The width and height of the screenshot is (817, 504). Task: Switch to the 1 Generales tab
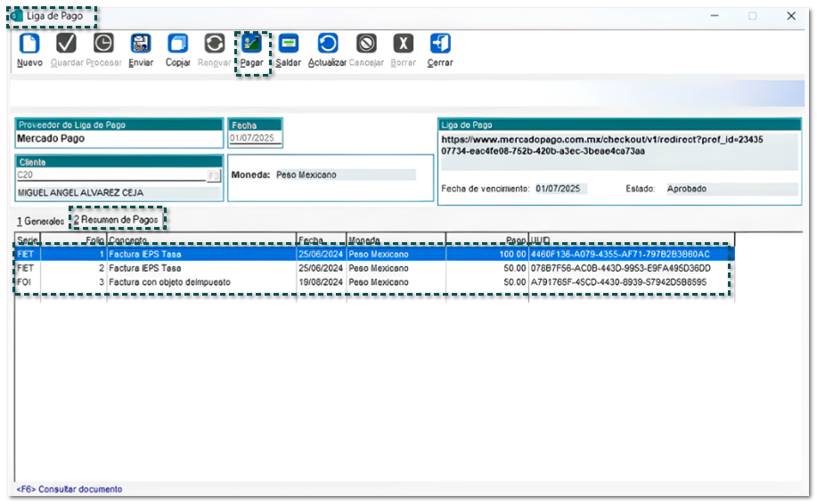coord(40,221)
